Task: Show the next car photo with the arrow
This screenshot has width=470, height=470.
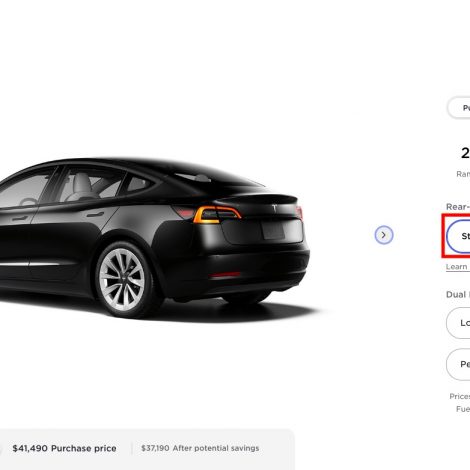Action: [384, 235]
